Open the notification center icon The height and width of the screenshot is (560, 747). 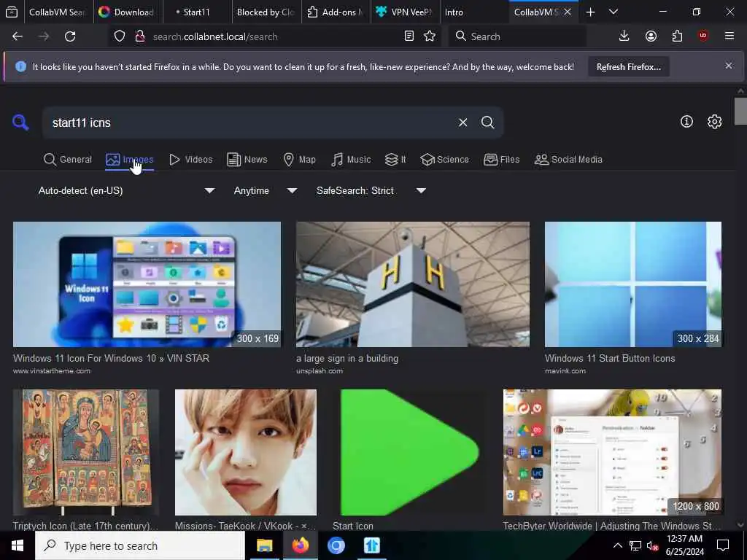(723, 545)
